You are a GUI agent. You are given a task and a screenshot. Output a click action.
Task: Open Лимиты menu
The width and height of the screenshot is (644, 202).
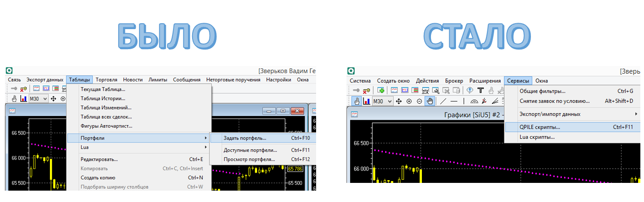coord(158,80)
